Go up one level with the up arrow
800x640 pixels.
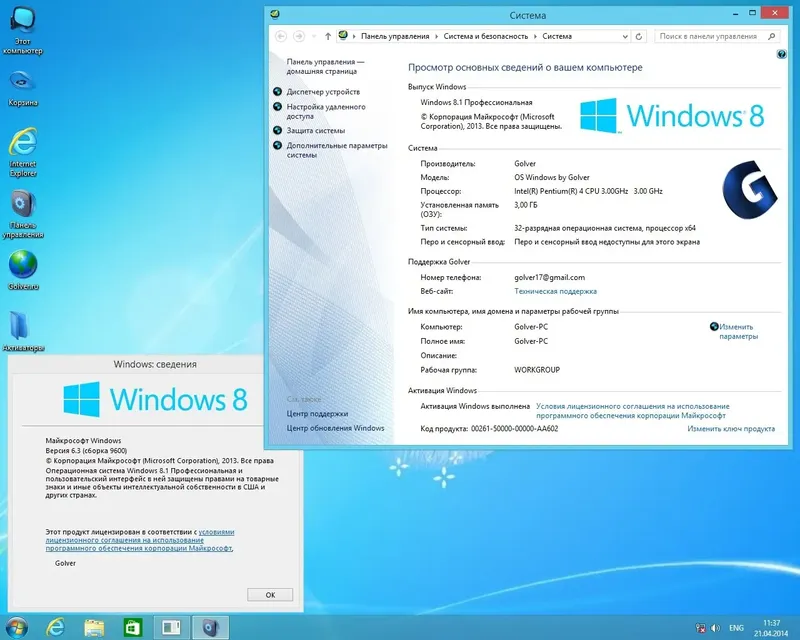[x=326, y=36]
